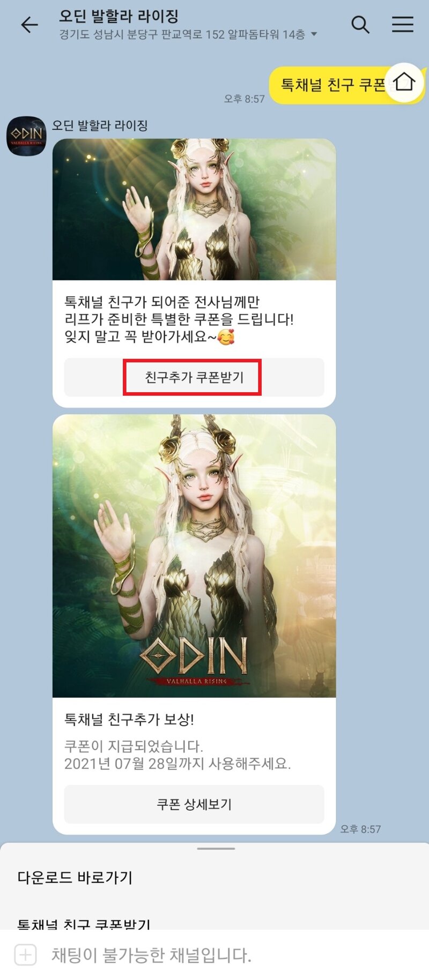Open the hamburger menu icon
The image size is (429, 980).
(x=402, y=24)
